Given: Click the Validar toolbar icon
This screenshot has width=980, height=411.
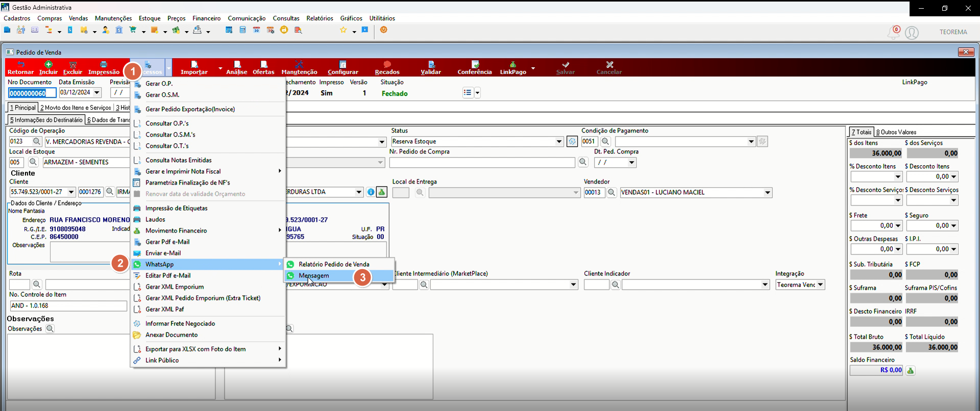Looking at the screenshot, I should [x=431, y=67].
